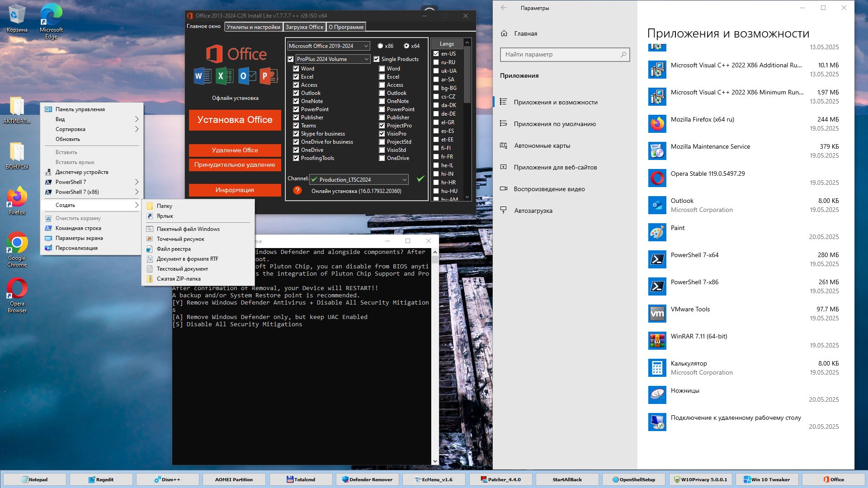Click the green checkmark next to Channel
This screenshot has width=868, height=488.
tap(420, 179)
